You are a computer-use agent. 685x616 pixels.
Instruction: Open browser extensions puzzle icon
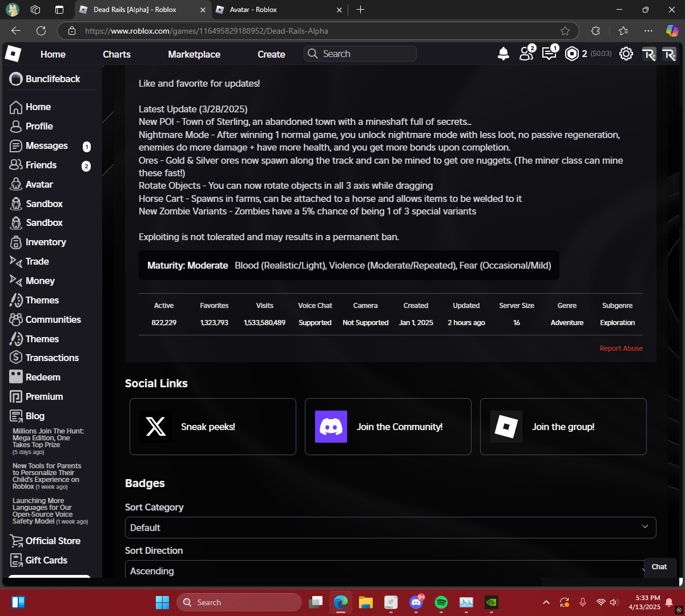coord(595,31)
